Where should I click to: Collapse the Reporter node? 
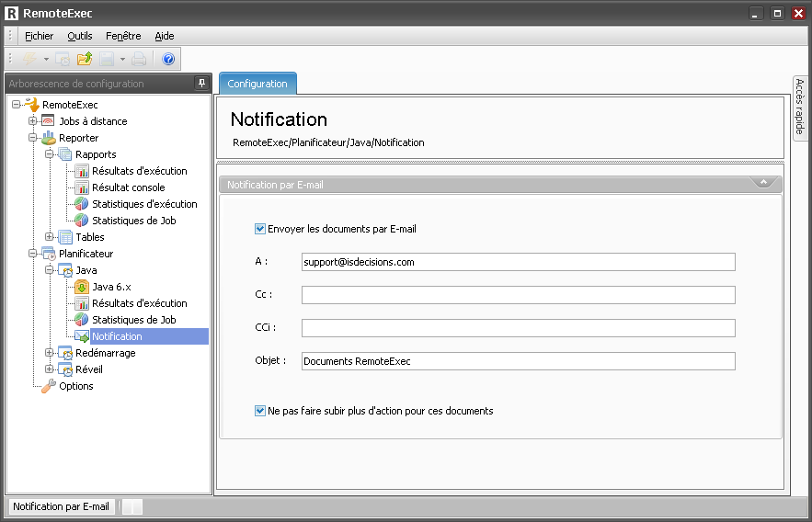pyautogui.click(x=32, y=138)
